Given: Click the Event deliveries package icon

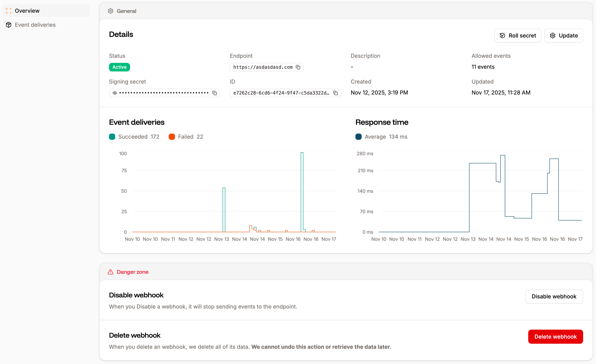Looking at the screenshot, I should pos(8,25).
